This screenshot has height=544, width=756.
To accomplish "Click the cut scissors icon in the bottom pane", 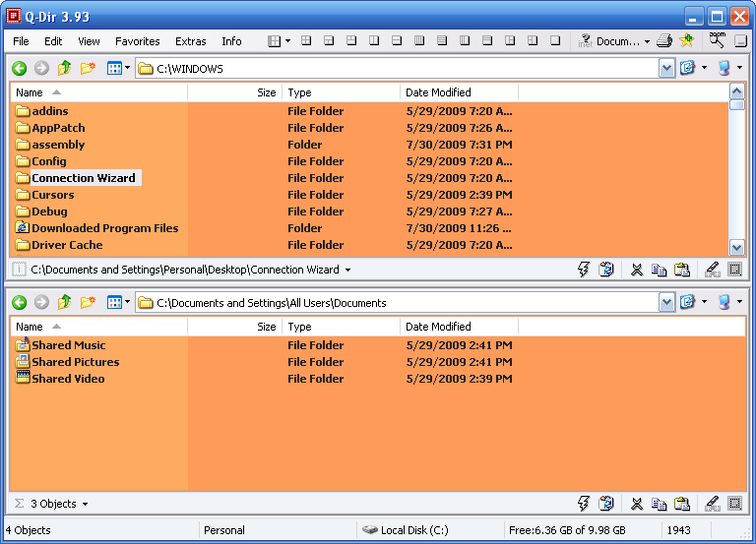I will pos(637,504).
